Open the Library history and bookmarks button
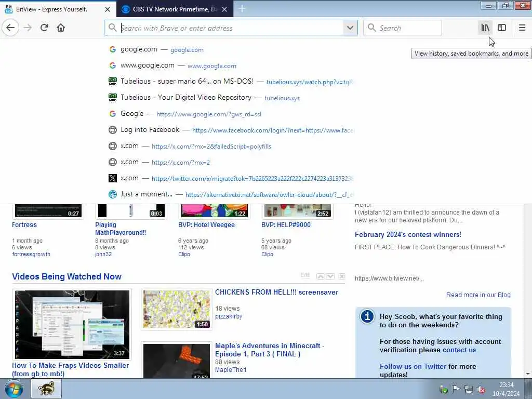 click(x=485, y=28)
